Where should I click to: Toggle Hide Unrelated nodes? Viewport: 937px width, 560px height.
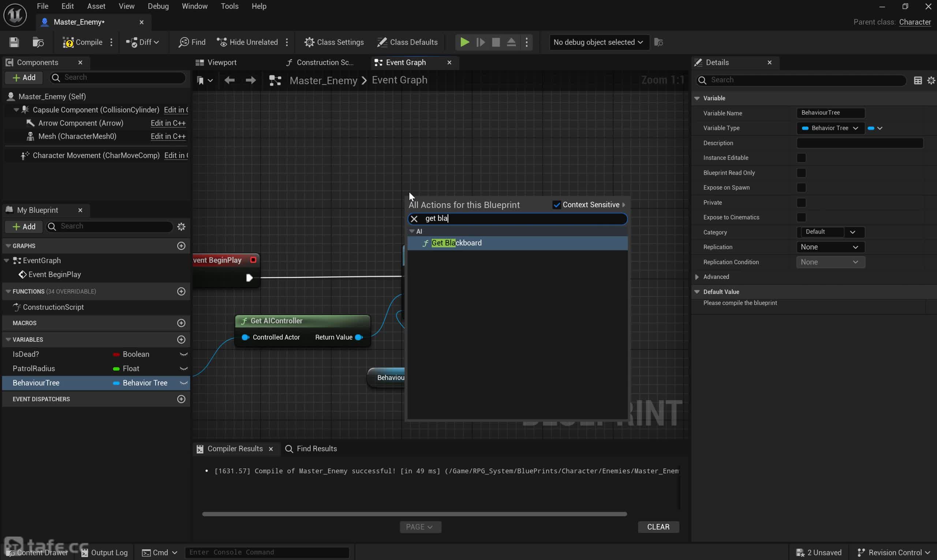click(x=247, y=42)
